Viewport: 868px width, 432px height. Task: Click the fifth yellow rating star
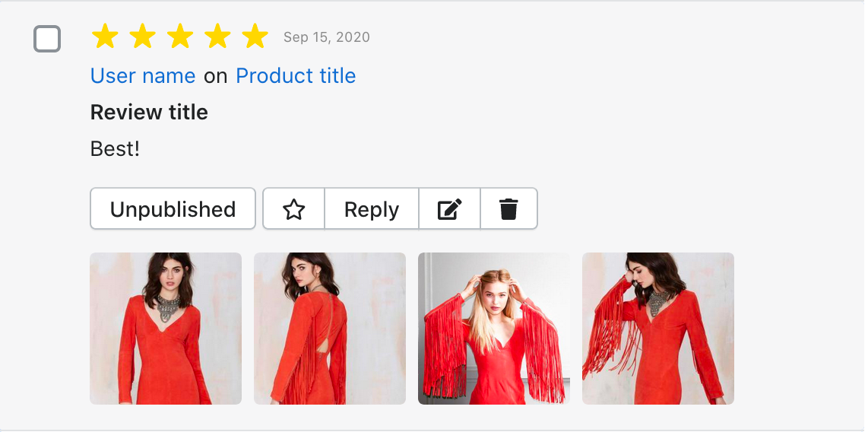tap(255, 37)
